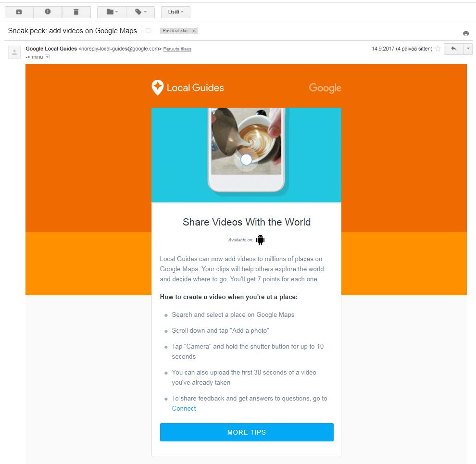Remove the Postilaatikko label via its x
This screenshot has height=464, width=476.
coord(194,31)
